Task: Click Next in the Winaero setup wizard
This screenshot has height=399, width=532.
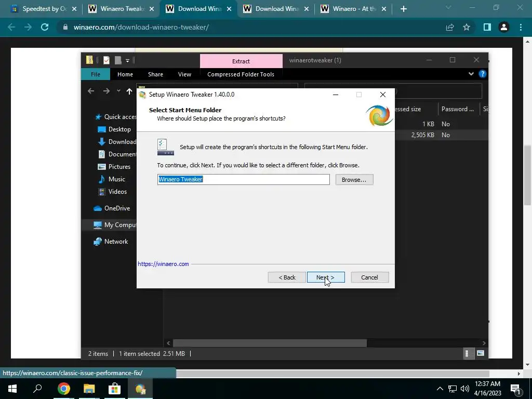Action: click(x=326, y=277)
